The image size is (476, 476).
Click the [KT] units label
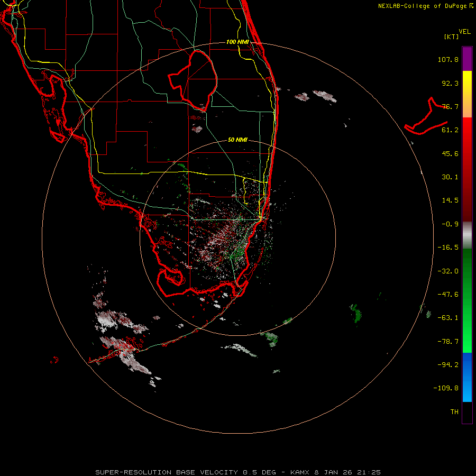coord(451,36)
